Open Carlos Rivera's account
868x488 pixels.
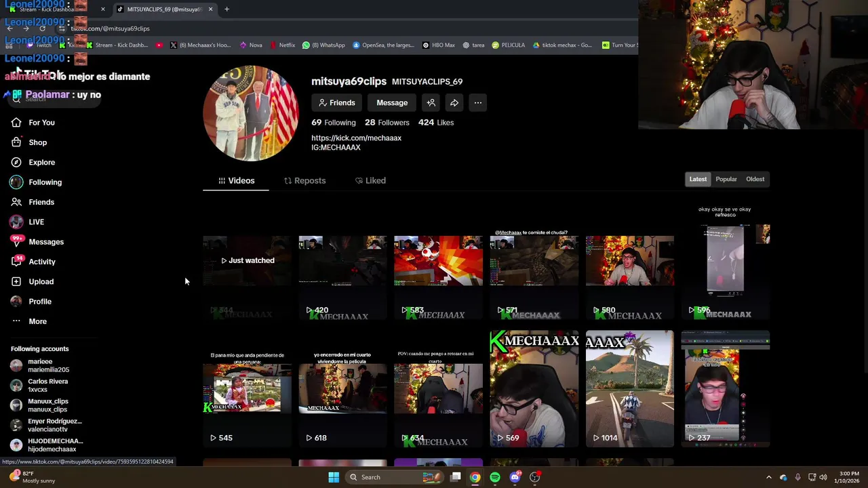coord(39,386)
